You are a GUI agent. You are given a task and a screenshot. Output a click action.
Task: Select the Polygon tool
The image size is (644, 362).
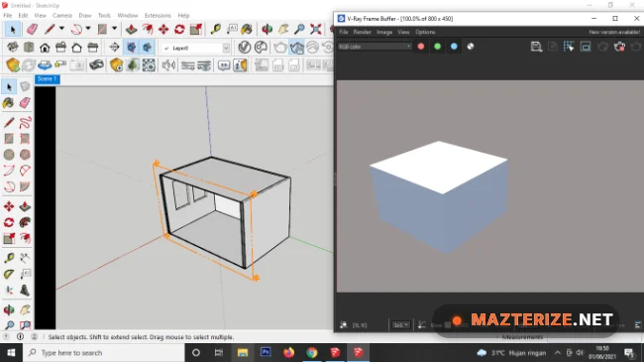[x=25, y=155]
